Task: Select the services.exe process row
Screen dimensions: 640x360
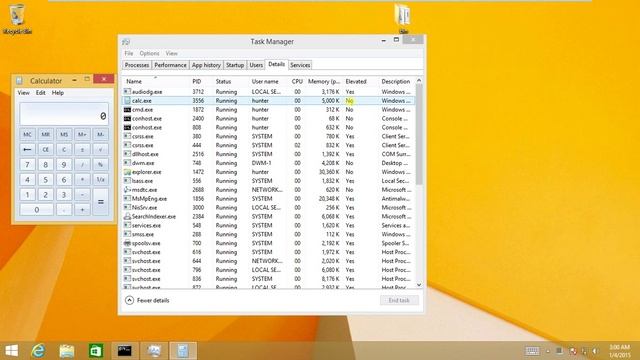Action: click(x=269, y=226)
